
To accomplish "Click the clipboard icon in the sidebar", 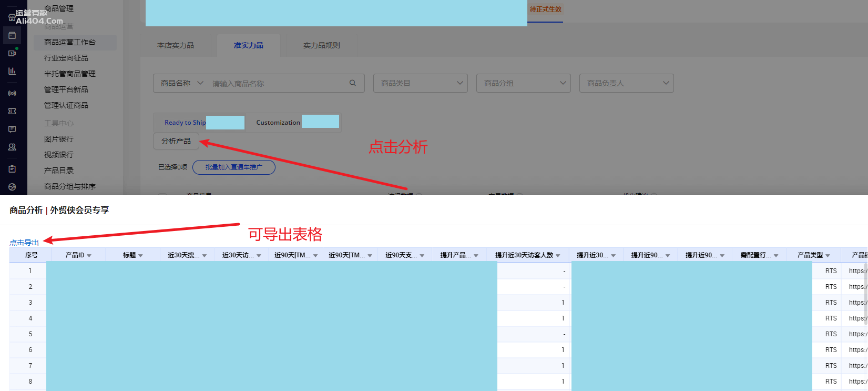I will click(x=12, y=169).
